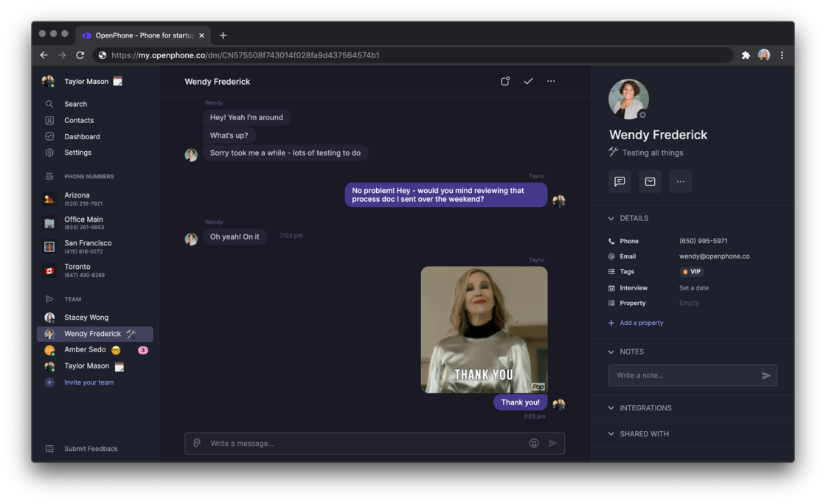Open Chrome menu three dots
The height and width of the screenshot is (504, 826).
pyautogui.click(x=782, y=55)
